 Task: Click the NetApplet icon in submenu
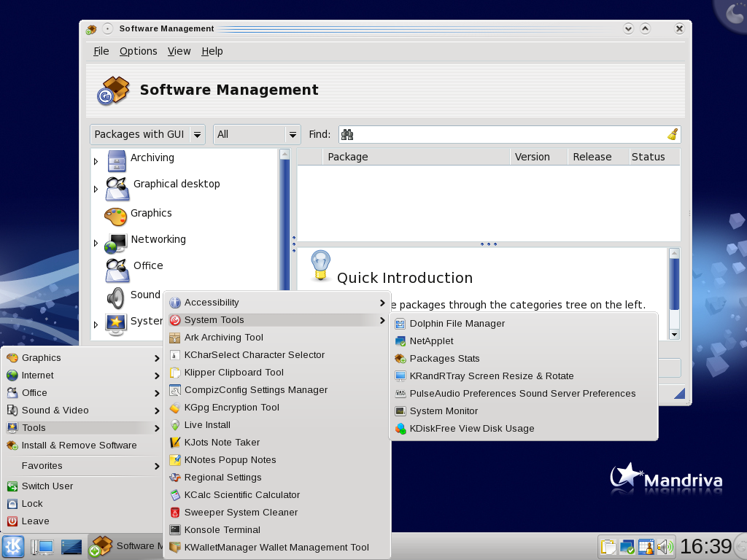(x=400, y=341)
